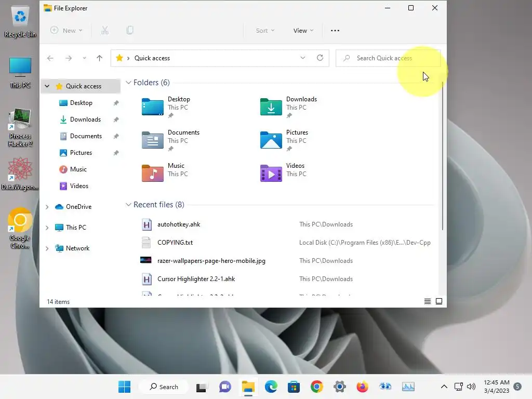Open Recycle Bin desktop icon
Viewport: 532px width, 399px height.
(20, 22)
